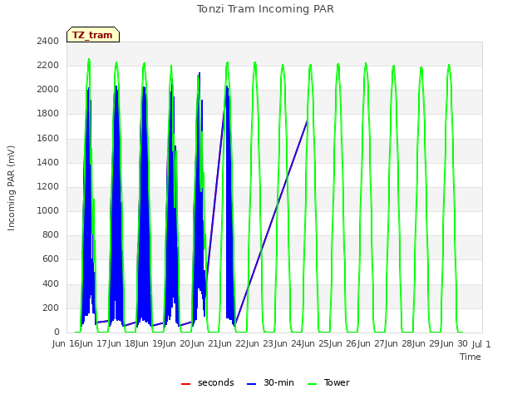Click the 1400 y-axis tick label
Image resolution: width=532 pixels, height=399 pixels.
(48, 162)
